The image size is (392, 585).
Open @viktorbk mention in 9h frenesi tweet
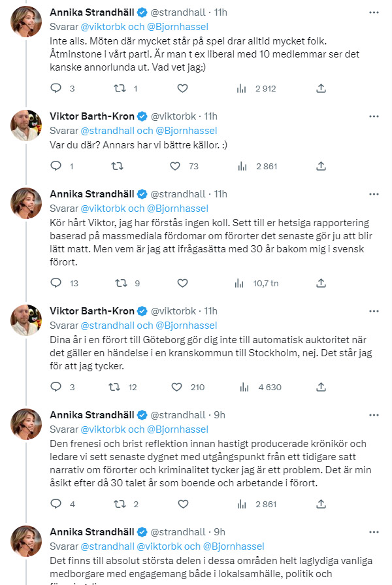[x=107, y=429]
